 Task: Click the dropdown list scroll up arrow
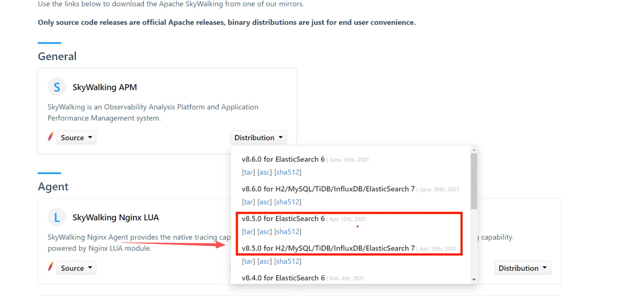point(474,150)
